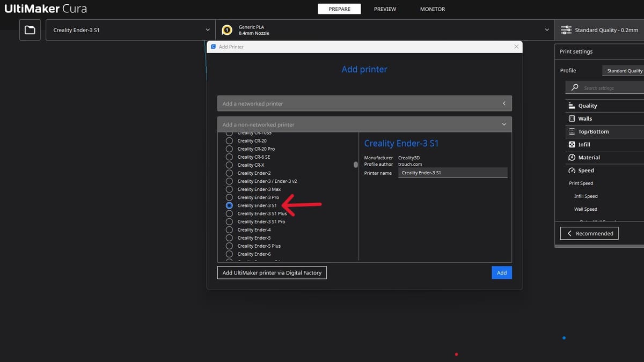Image resolution: width=644 pixels, height=362 pixels.
Task: Click the Recommended button
Action: pyautogui.click(x=589, y=233)
